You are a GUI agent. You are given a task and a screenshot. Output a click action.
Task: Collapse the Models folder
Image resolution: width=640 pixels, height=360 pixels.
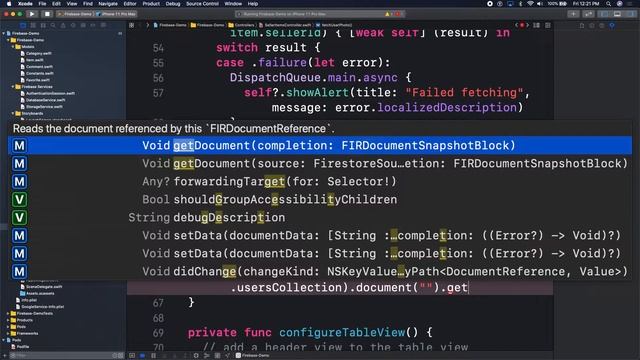pos(13,47)
